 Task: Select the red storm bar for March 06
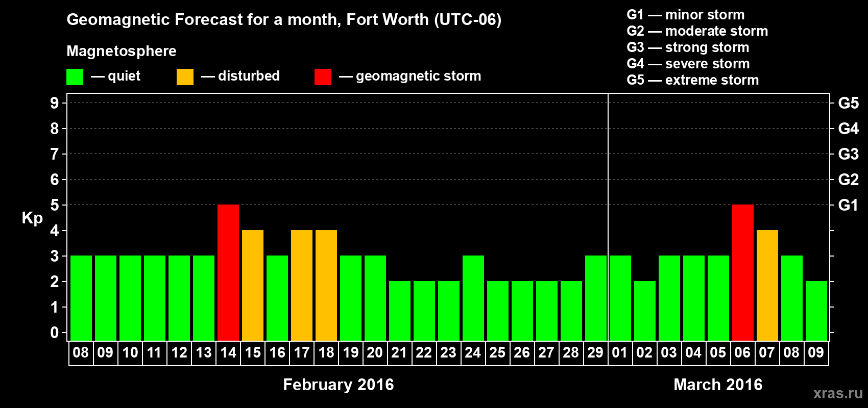coord(743,273)
